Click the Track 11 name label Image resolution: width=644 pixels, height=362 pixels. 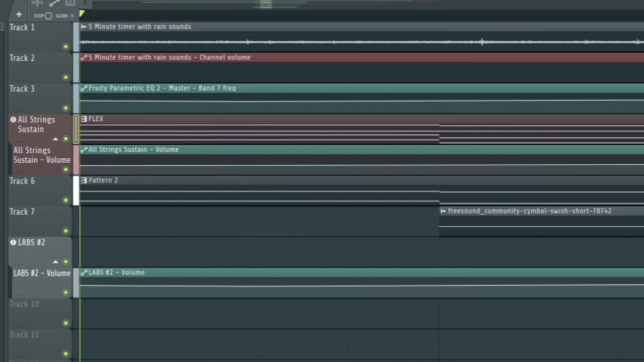click(24, 334)
